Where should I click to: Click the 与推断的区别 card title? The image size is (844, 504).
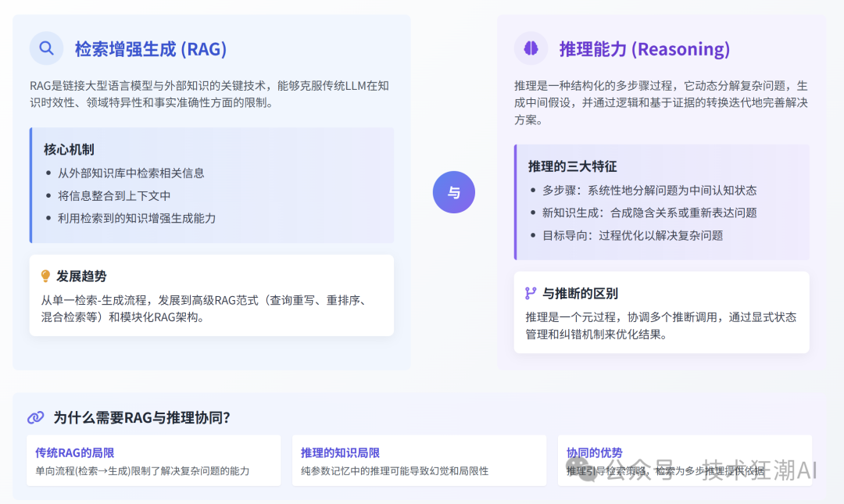(580, 294)
